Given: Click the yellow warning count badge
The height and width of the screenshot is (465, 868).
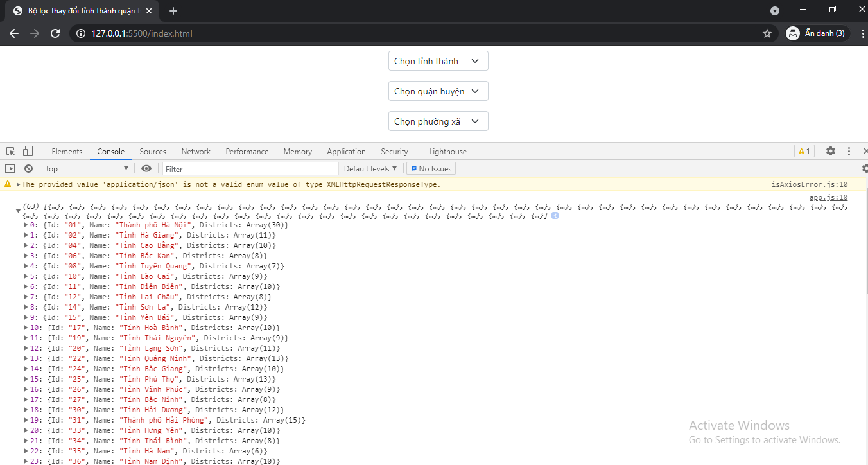Looking at the screenshot, I should pyautogui.click(x=804, y=151).
